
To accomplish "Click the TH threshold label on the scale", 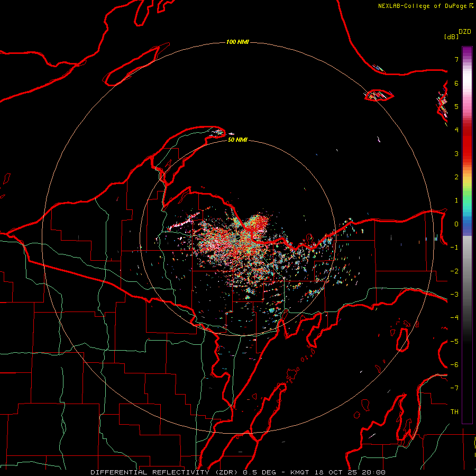I will coord(454,412).
